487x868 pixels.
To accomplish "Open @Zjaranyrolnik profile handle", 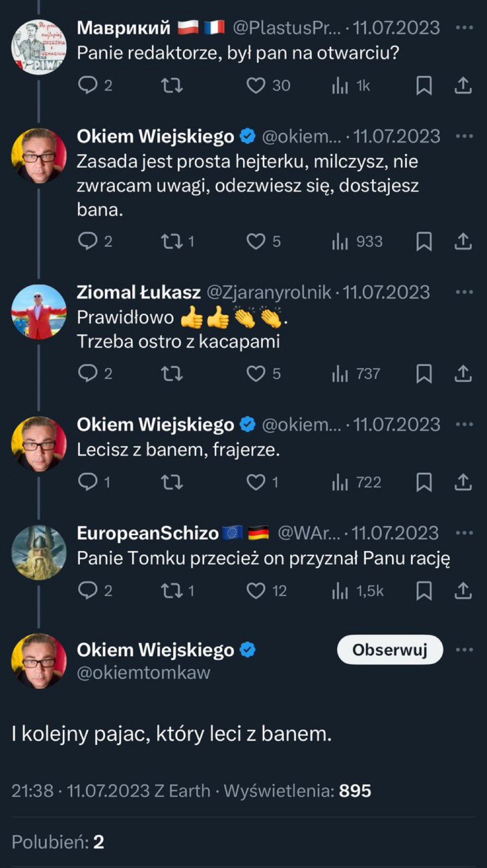I will (269, 292).
